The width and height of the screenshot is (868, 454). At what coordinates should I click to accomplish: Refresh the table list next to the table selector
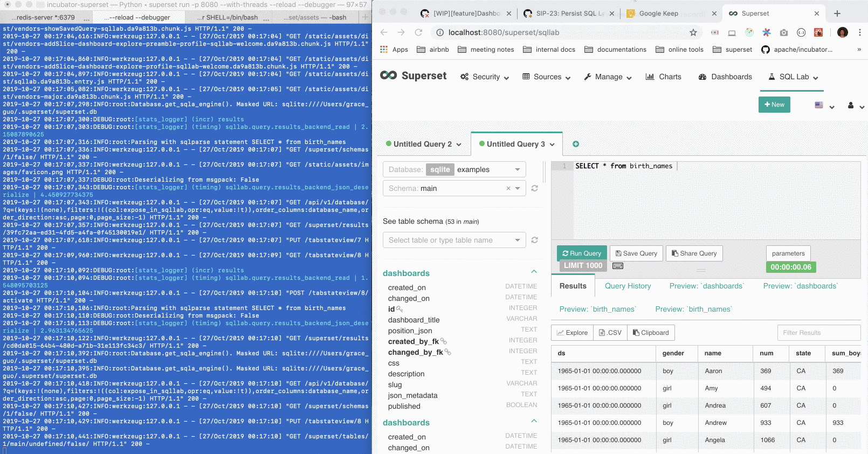point(535,240)
